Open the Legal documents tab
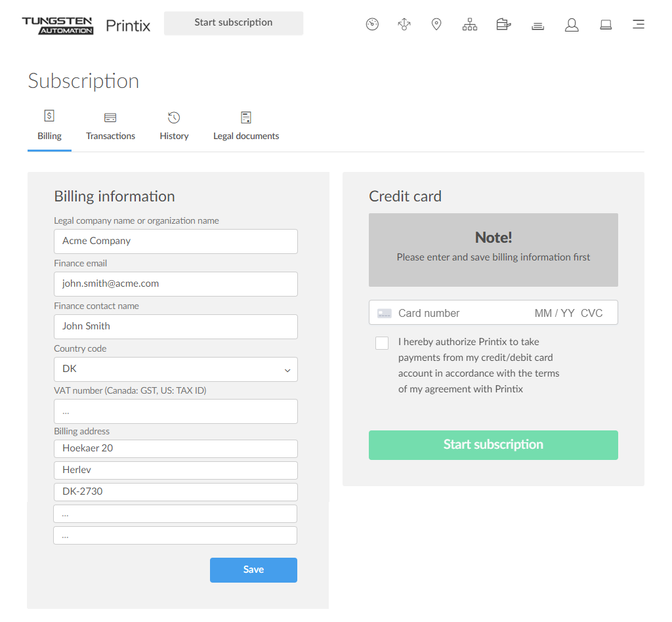 [246, 127]
